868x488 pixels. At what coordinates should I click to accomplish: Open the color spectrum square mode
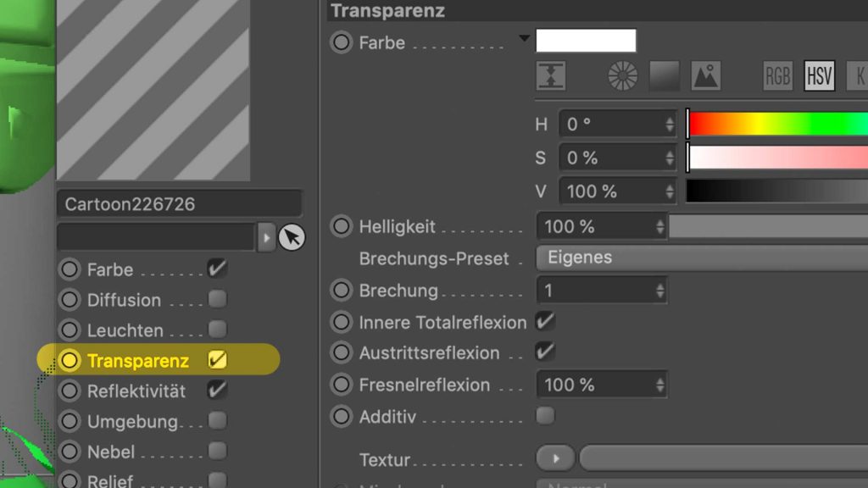tap(665, 76)
